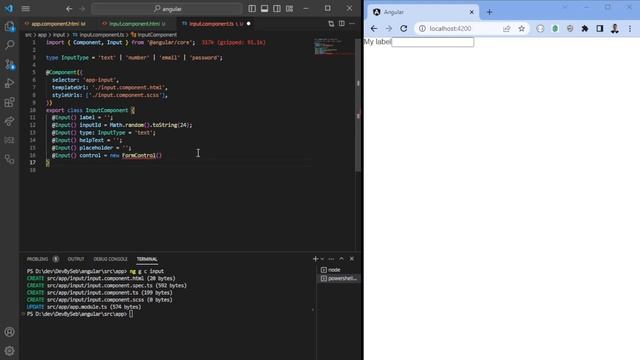
Task: Go forward in VS Code navigation history
Action: [x=82, y=9]
